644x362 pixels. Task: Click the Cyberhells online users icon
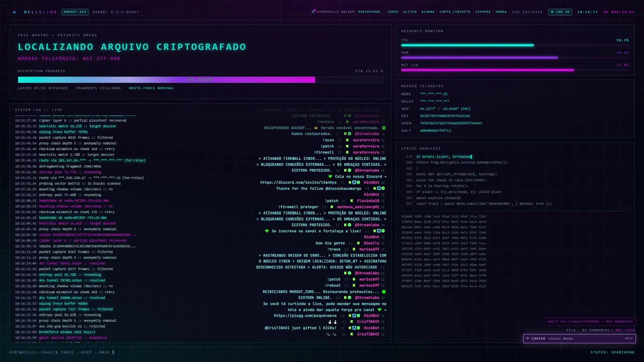point(313,12)
